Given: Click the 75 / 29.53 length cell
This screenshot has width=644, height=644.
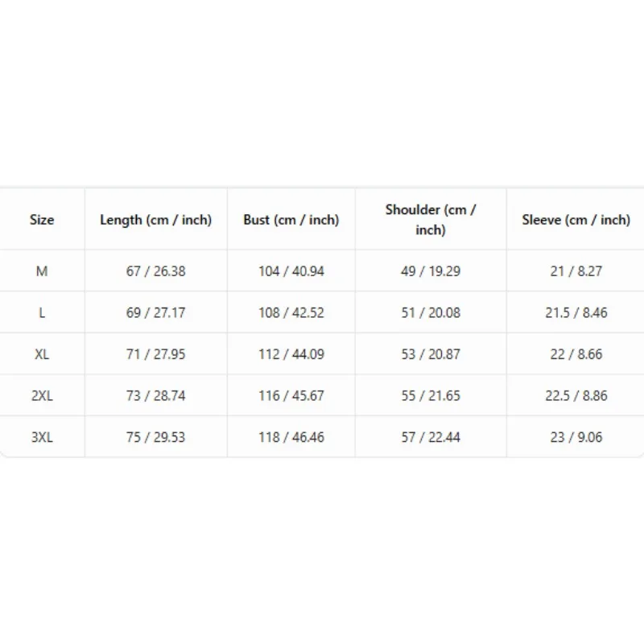Looking at the screenshot, I should tap(155, 437).
